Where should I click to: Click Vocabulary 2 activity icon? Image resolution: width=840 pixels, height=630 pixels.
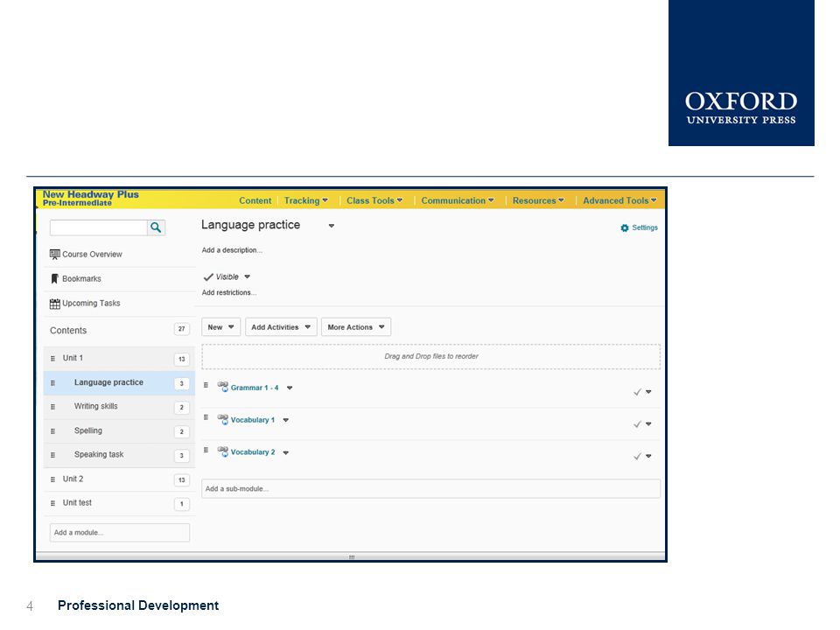(x=223, y=451)
